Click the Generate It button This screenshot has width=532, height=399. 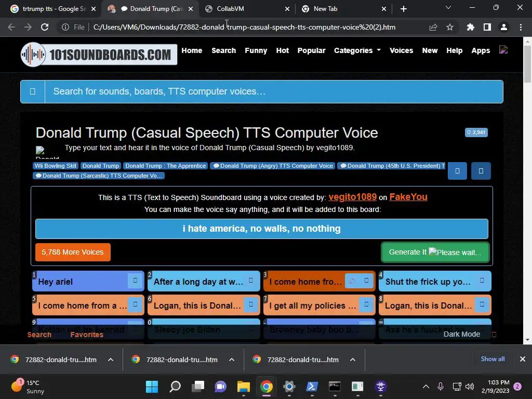click(x=435, y=252)
